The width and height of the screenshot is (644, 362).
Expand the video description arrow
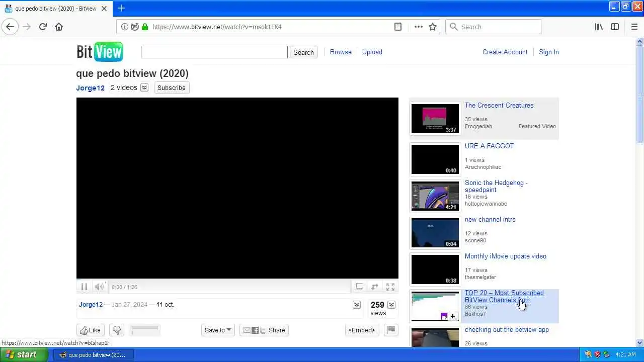click(x=357, y=305)
